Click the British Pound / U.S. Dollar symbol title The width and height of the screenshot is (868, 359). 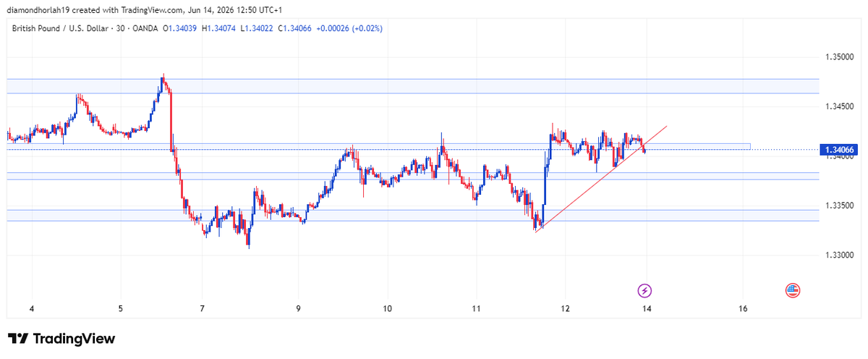click(59, 28)
